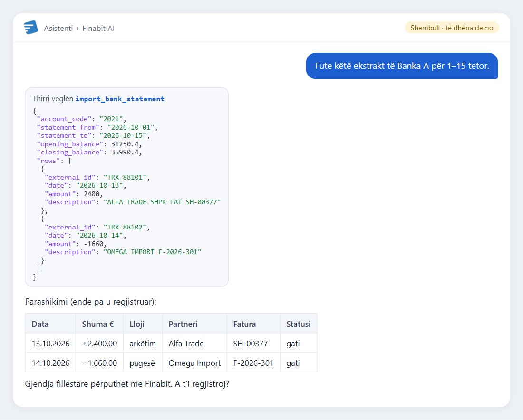Click the opening_balance value 31250.4
Image resolution: width=523 pixels, height=420 pixels.
[125, 144]
